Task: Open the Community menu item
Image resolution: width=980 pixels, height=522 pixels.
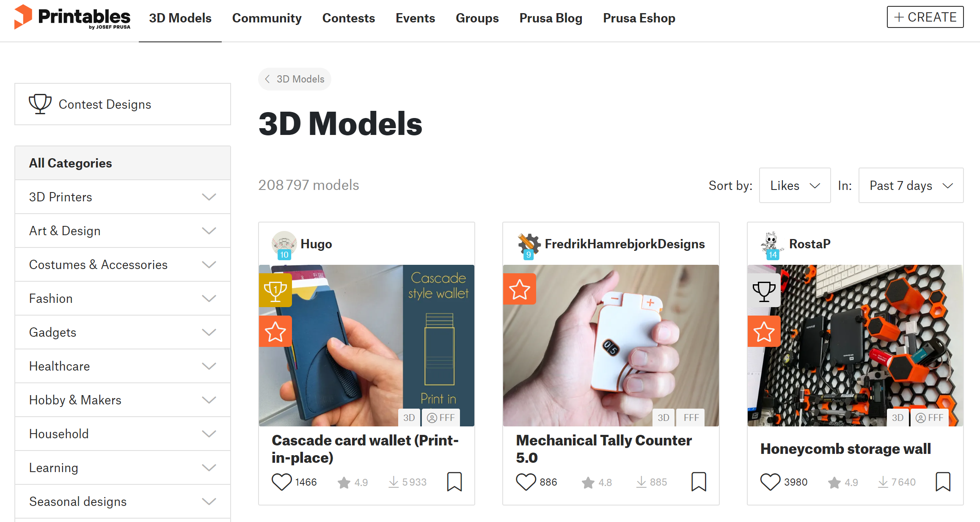Action: click(267, 18)
